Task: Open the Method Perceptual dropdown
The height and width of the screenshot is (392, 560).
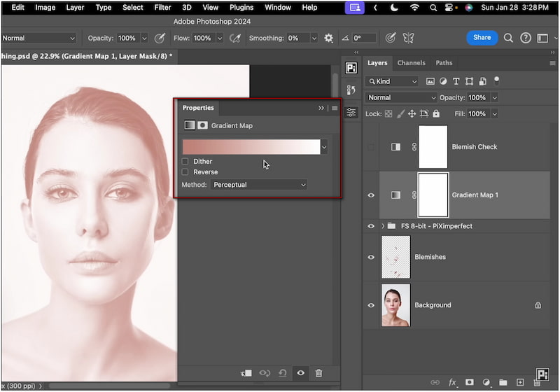Action: tap(258, 185)
